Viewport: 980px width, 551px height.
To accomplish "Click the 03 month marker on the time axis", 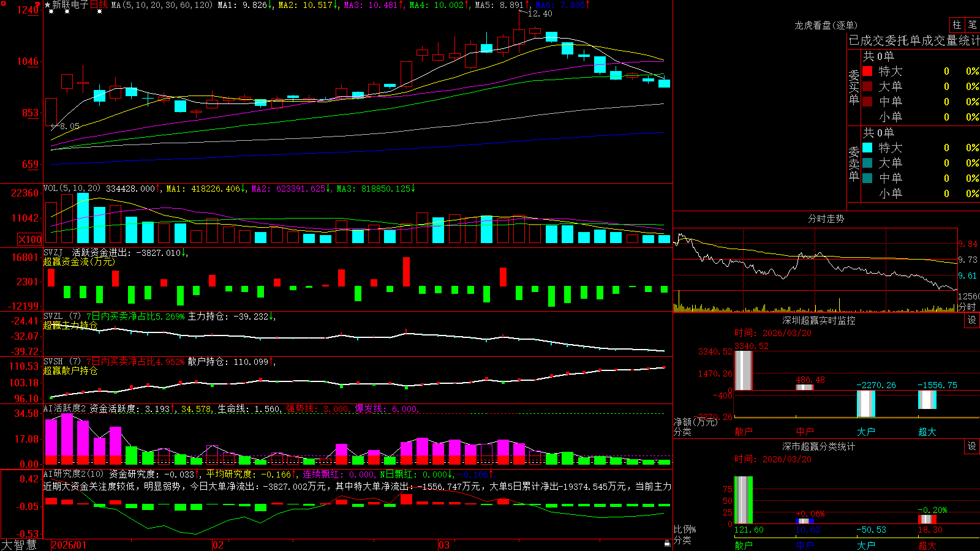I will (444, 545).
